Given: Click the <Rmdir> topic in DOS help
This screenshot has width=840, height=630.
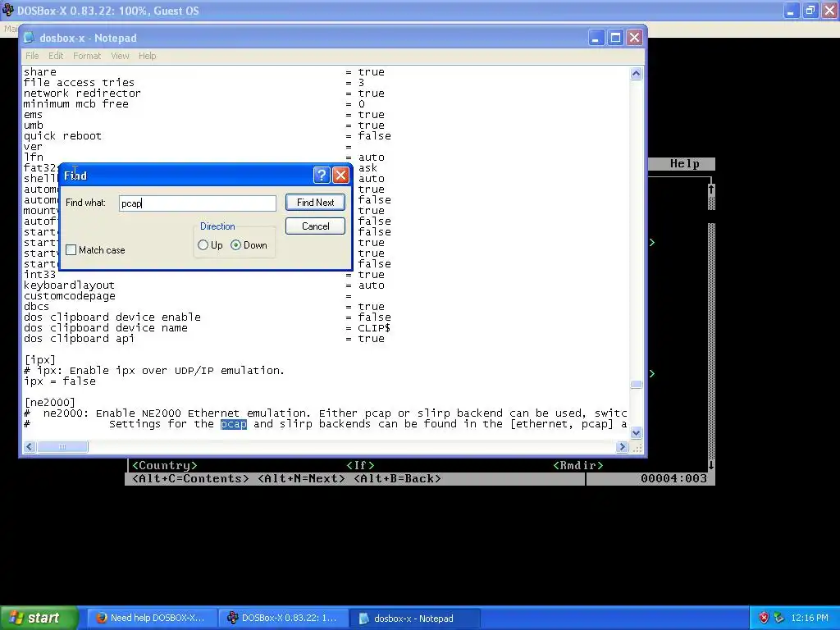Looking at the screenshot, I should [x=578, y=466].
